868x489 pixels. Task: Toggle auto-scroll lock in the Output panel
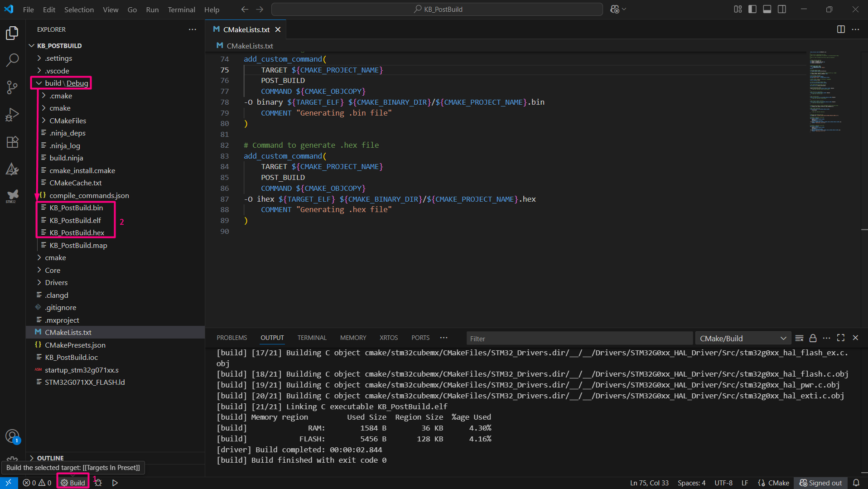click(x=812, y=338)
